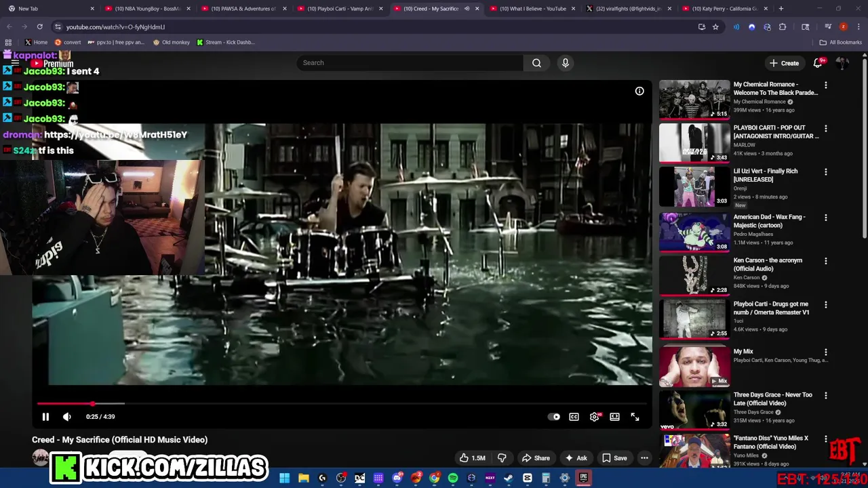Install app icon in address bar
Viewport: 868px width, 488px height.
[x=701, y=27]
